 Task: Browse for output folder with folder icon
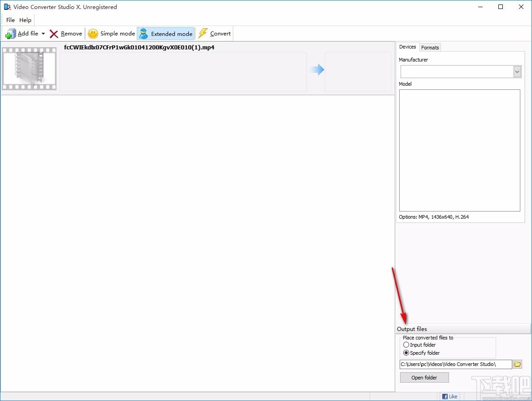[517, 364]
